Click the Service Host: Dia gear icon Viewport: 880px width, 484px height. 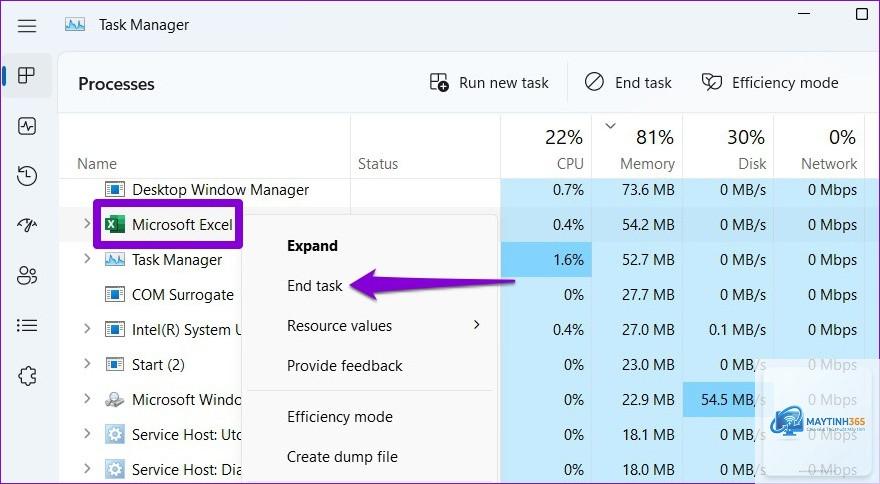click(115, 469)
